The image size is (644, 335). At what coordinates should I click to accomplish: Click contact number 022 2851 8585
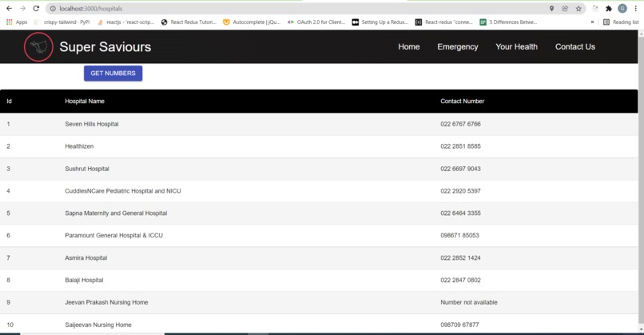tap(460, 146)
